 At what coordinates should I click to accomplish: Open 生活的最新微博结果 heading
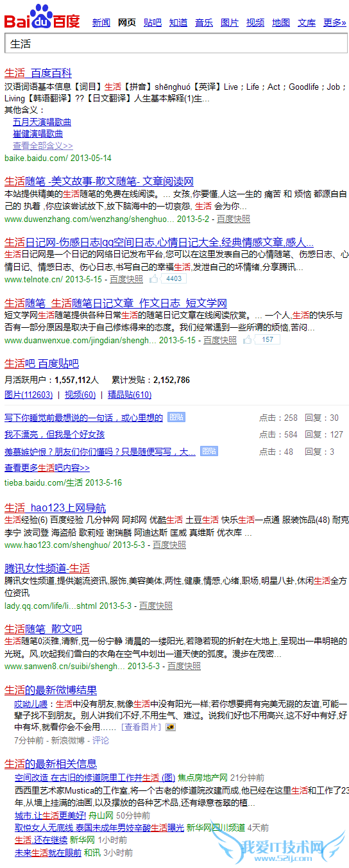pos(51,690)
